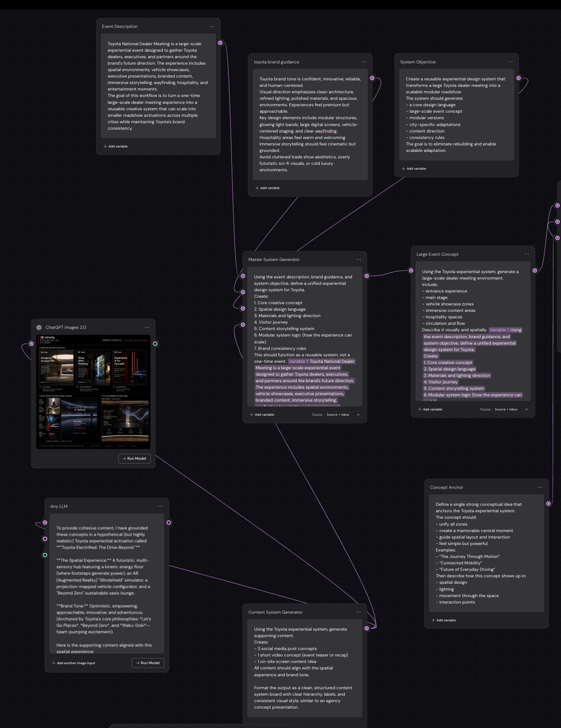Image resolution: width=561 pixels, height=728 pixels.
Task: Click into the Content System Generator prompt text
Action: 305,668
